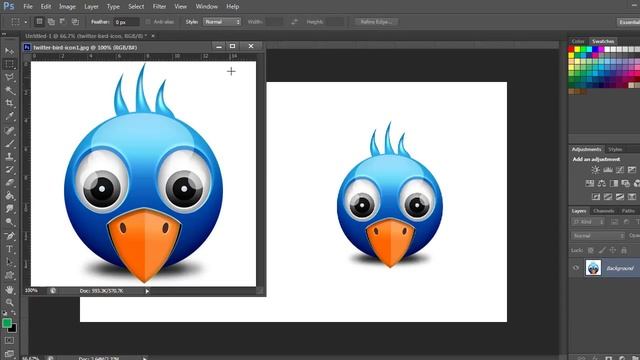Select the Zoom tool in toolbox
Image resolution: width=640 pixels, height=360 pixels.
tap(9, 302)
